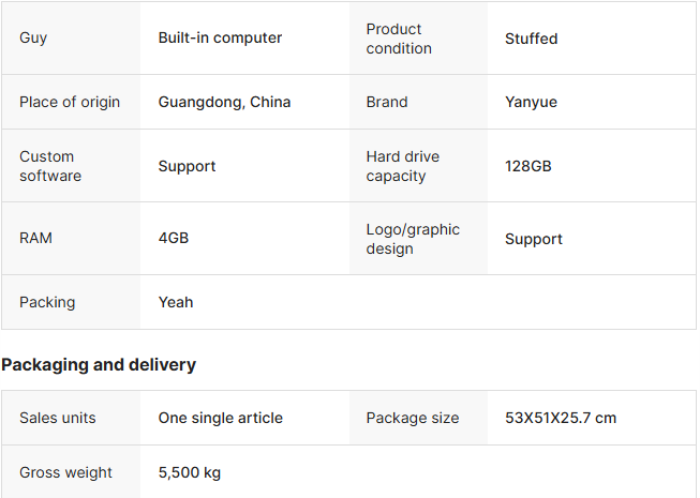Click the 'Hard drive capacity' label
700x498 pixels.
tap(402, 166)
